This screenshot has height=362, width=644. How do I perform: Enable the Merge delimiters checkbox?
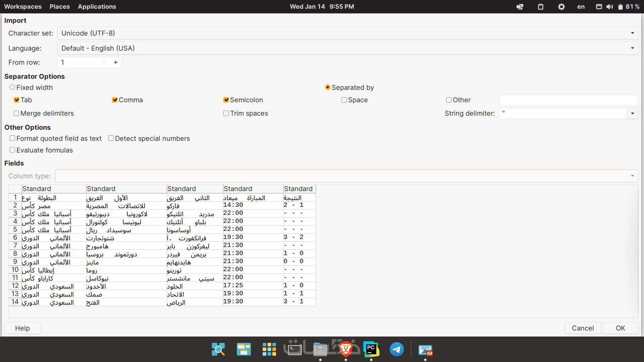pos(16,113)
